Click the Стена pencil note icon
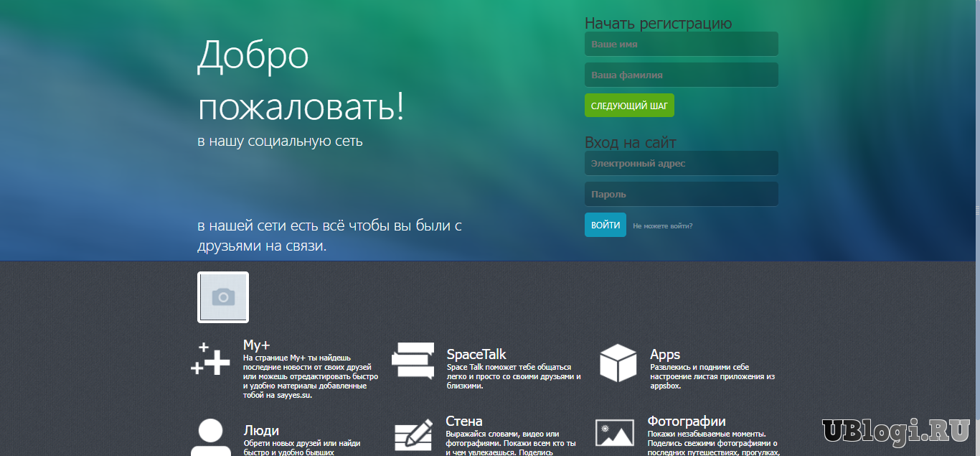980x456 pixels. pyautogui.click(x=413, y=435)
